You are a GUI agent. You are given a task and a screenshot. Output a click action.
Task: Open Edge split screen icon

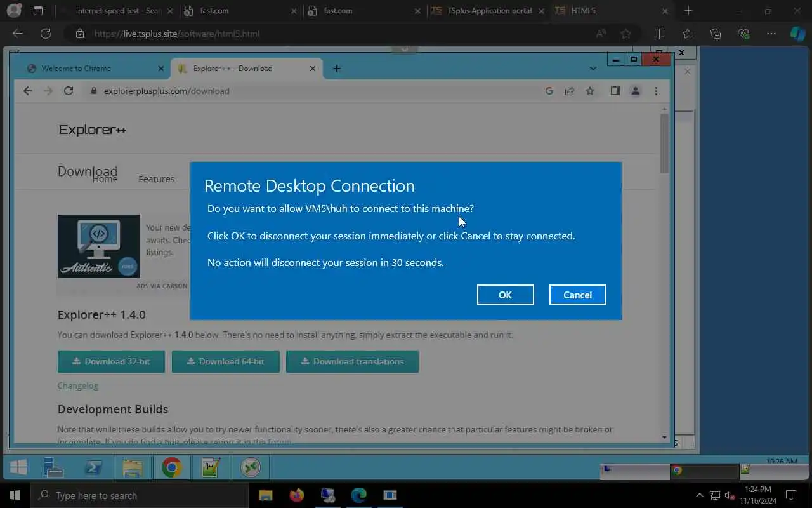click(659, 34)
